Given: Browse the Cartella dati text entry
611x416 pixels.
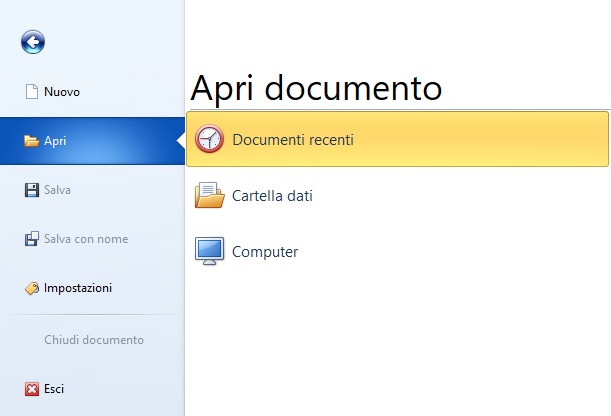Looking at the screenshot, I should pos(272,196).
